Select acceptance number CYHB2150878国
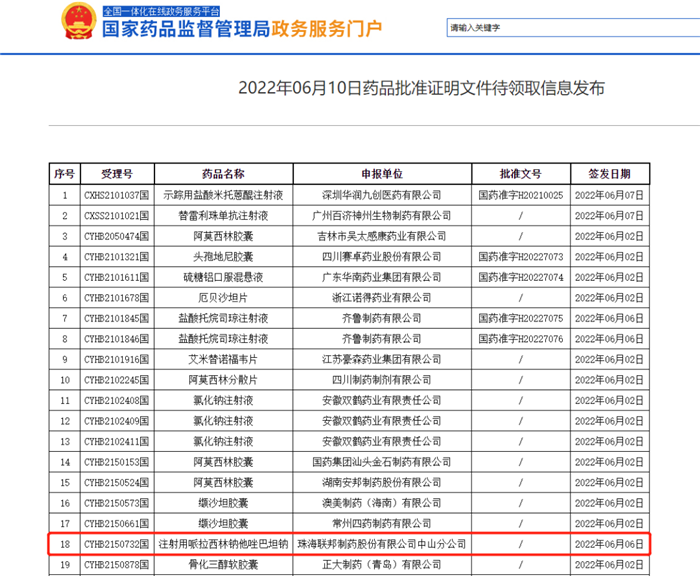This screenshot has height=576, width=700. pos(117,565)
